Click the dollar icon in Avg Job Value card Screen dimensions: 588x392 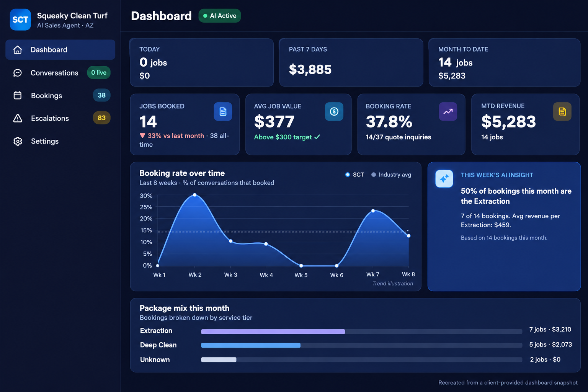[334, 111]
